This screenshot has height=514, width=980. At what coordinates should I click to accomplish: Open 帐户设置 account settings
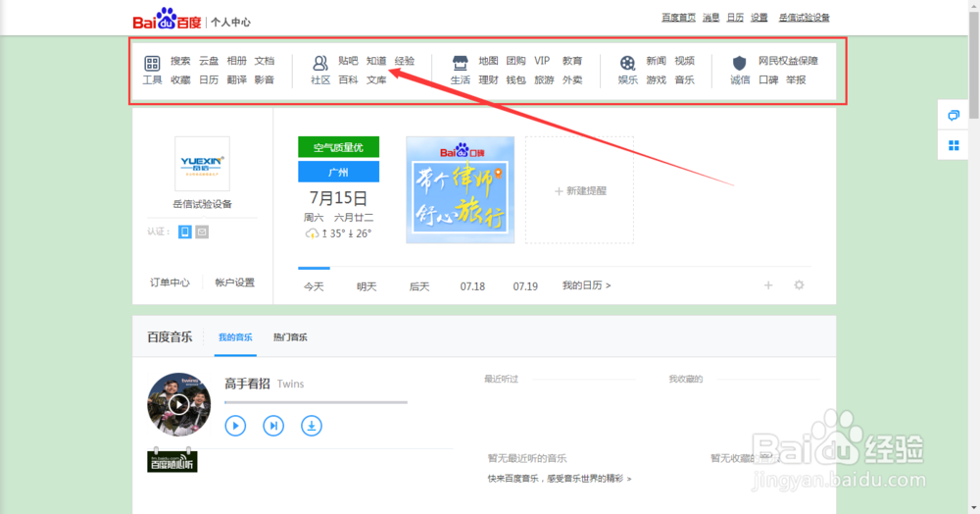234,283
